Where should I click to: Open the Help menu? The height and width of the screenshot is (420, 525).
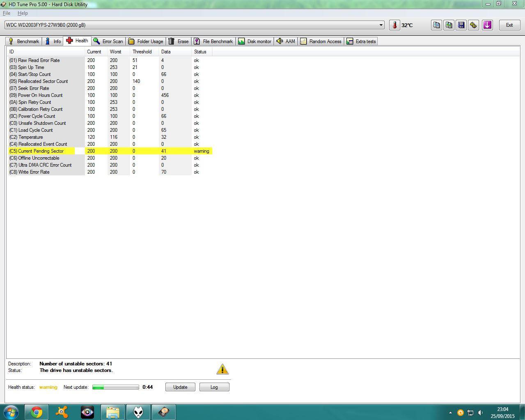[23, 13]
